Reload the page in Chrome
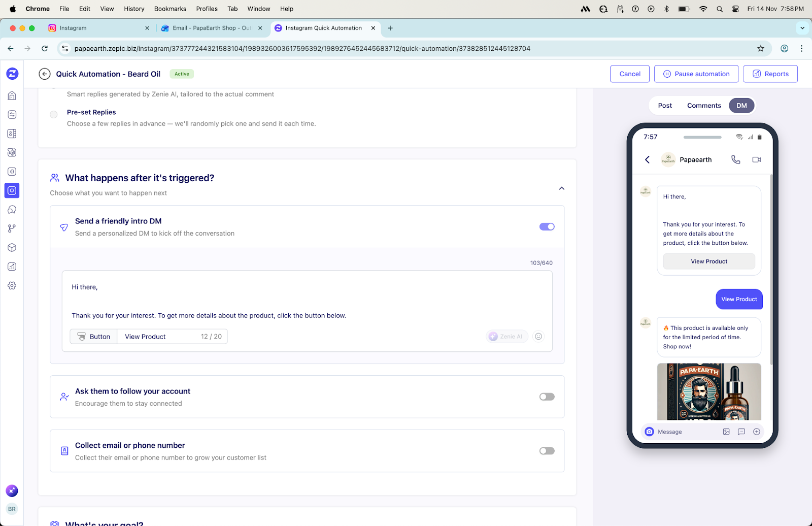This screenshot has height=526, width=812. [x=45, y=49]
